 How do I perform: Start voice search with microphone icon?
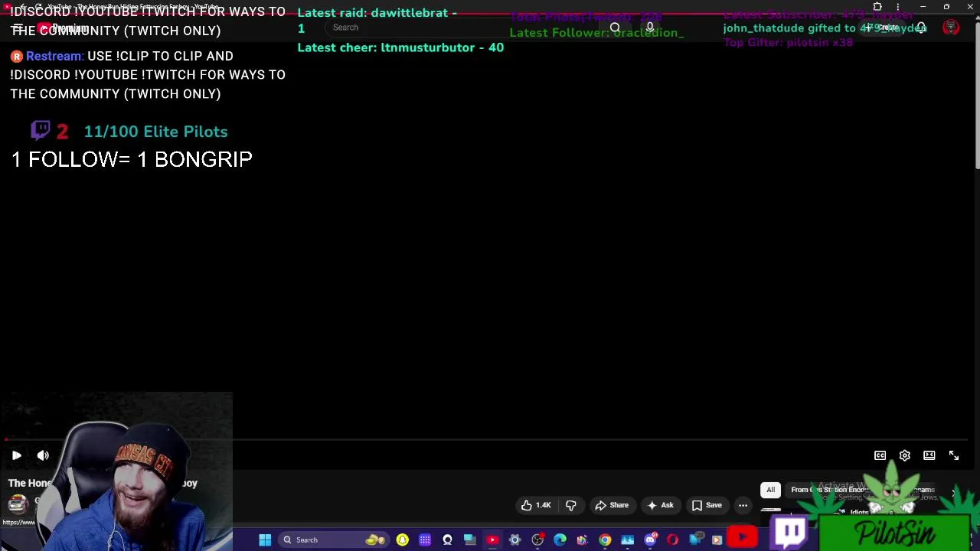tap(650, 28)
